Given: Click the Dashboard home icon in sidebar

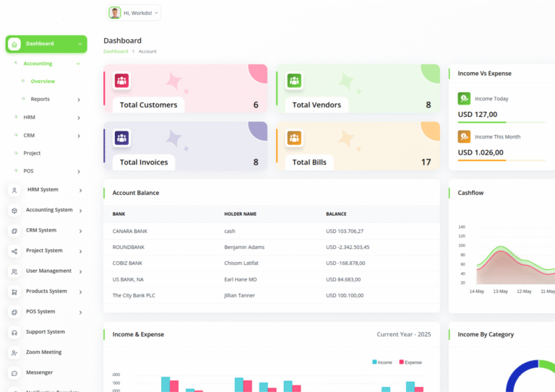Looking at the screenshot, I should pos(14,44).
